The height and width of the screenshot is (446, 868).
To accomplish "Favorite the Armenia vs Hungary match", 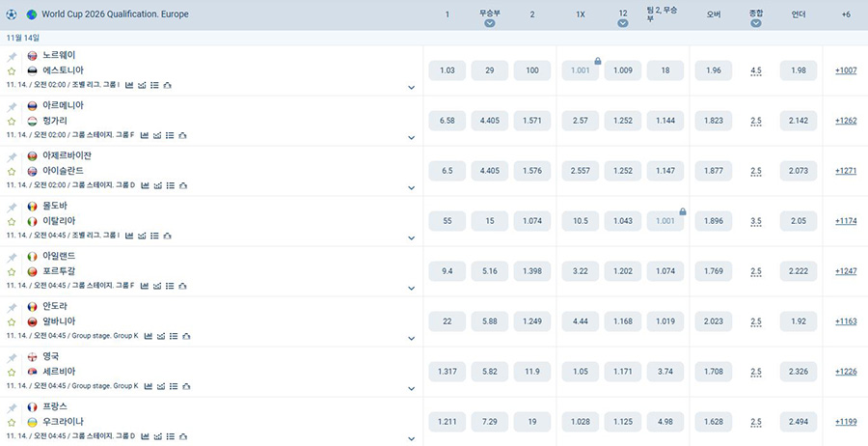I will click(x=12, y=121).
